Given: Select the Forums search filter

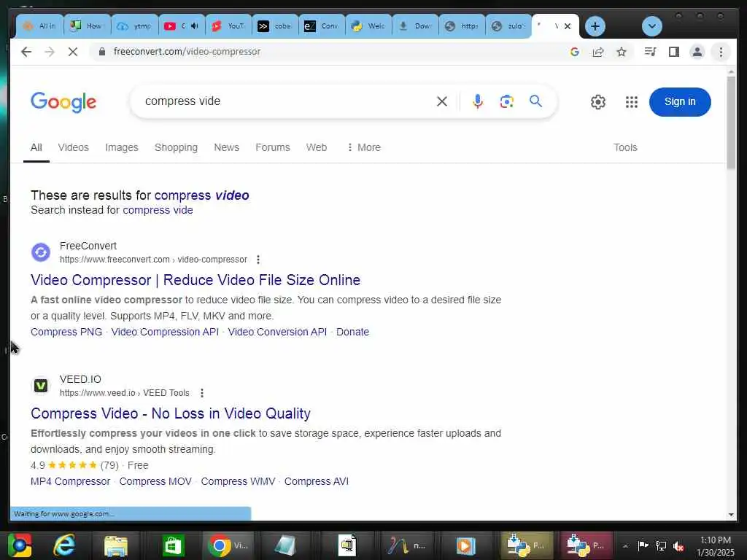Looking at the screenshot, I should [x=273, y=147].
